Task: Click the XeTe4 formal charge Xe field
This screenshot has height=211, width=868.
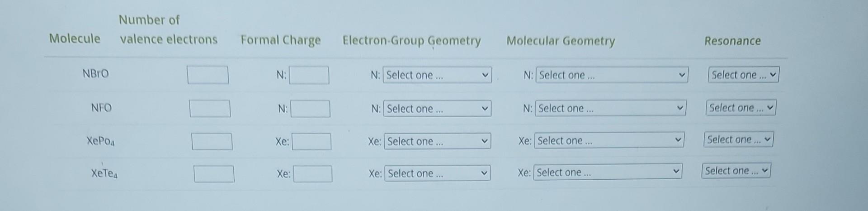Action: tap(313, 174)
